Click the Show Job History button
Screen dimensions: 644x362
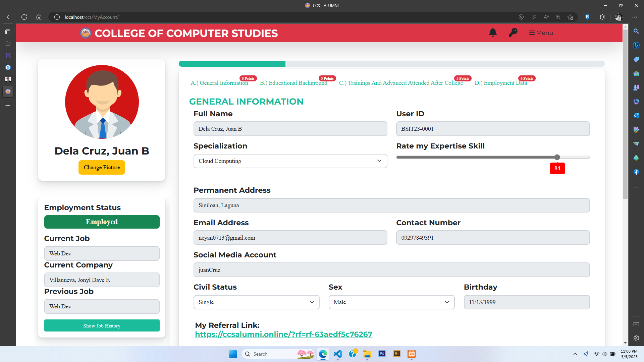102,325
